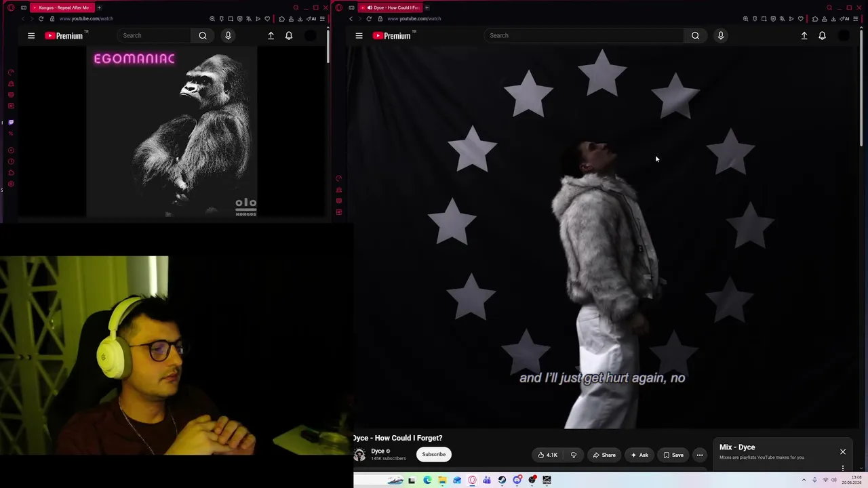Dislike the Dyce video
This screenshot has height=488, width=868.
click(x=574, y=455)
